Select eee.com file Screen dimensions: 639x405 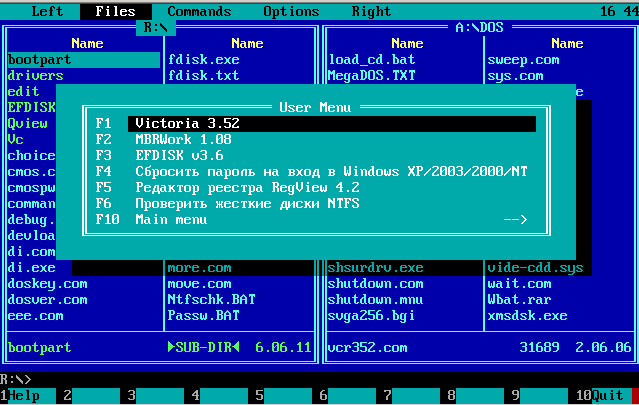(35, 316)
